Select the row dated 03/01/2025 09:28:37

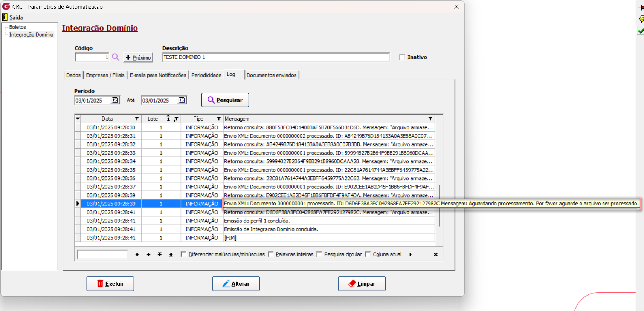click(x=255, y=187)
